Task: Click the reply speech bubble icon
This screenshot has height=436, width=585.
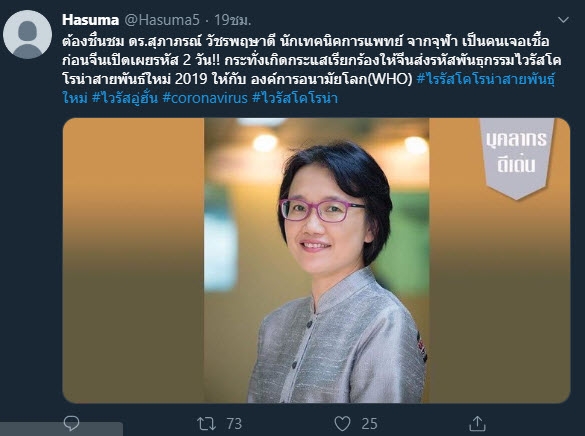Action: 71,423
